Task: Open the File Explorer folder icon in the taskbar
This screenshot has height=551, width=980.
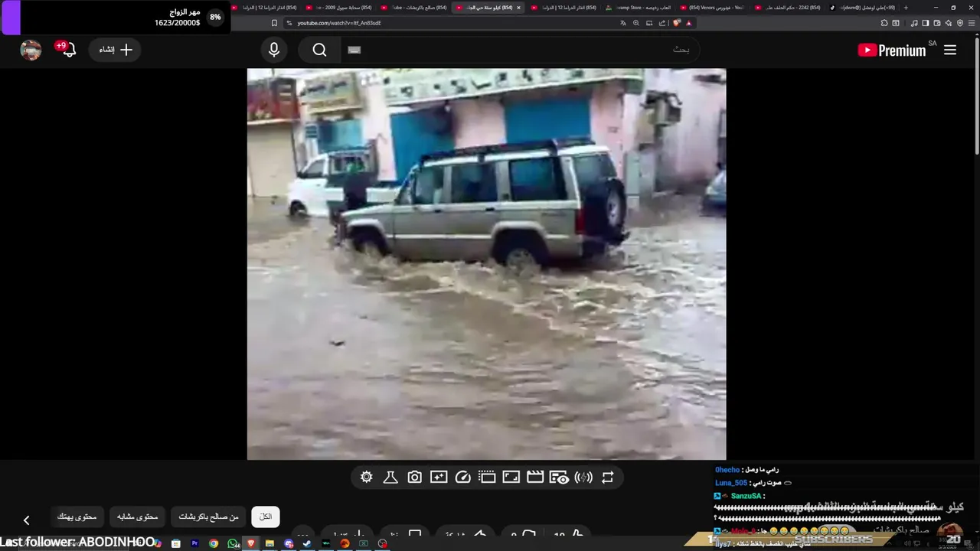Action: pyautogui.click(x=270, y=543)
